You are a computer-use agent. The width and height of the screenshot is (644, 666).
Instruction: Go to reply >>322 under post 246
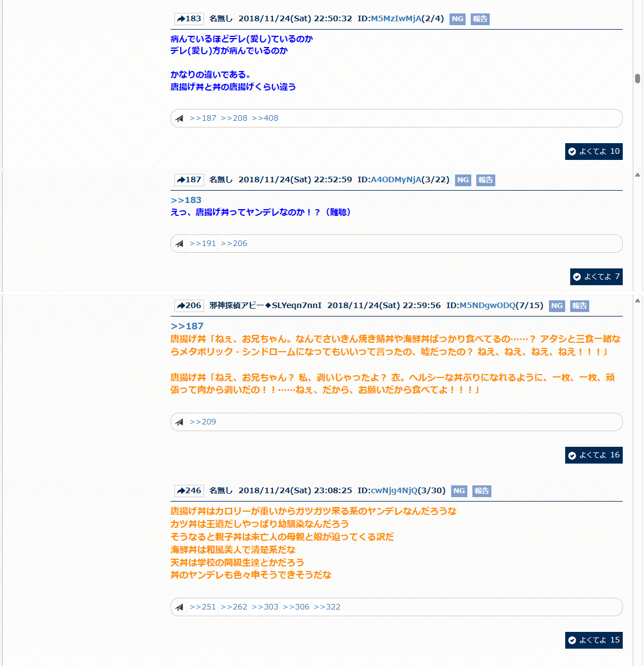coord(327,607)
